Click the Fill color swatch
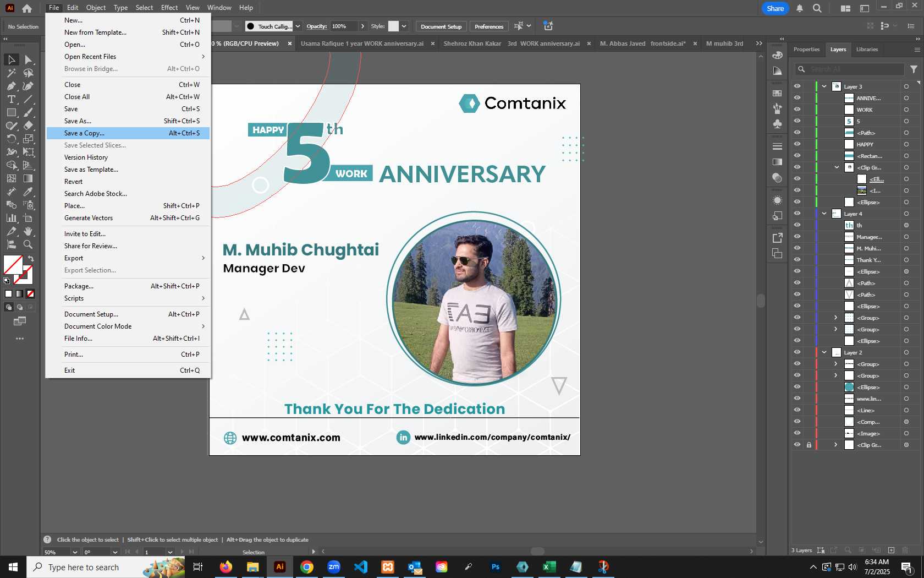This screenshot has width=924, height=578. (13, 265)
